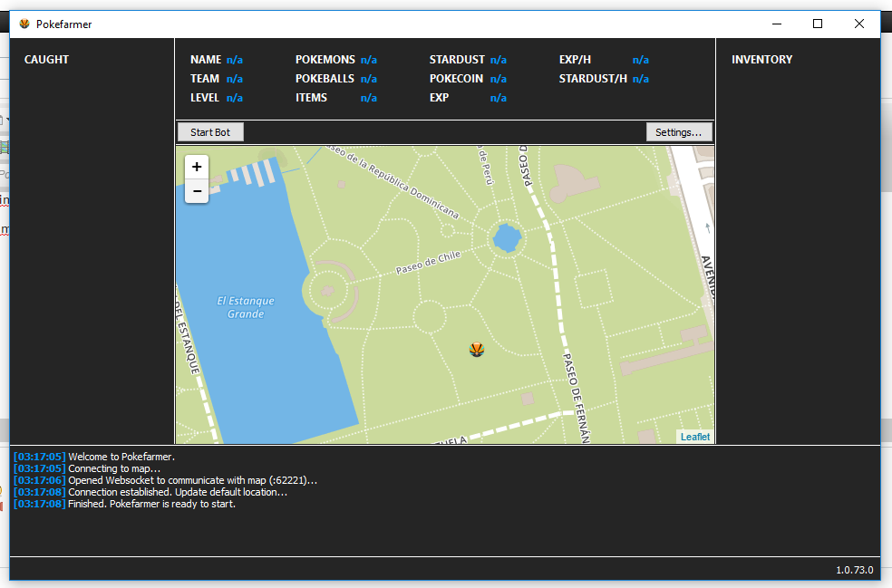This screenshot has height=588, width=892.
Task: Click the EXP/H n/a value
Action: pyautogui.click(x=641, y=60)
